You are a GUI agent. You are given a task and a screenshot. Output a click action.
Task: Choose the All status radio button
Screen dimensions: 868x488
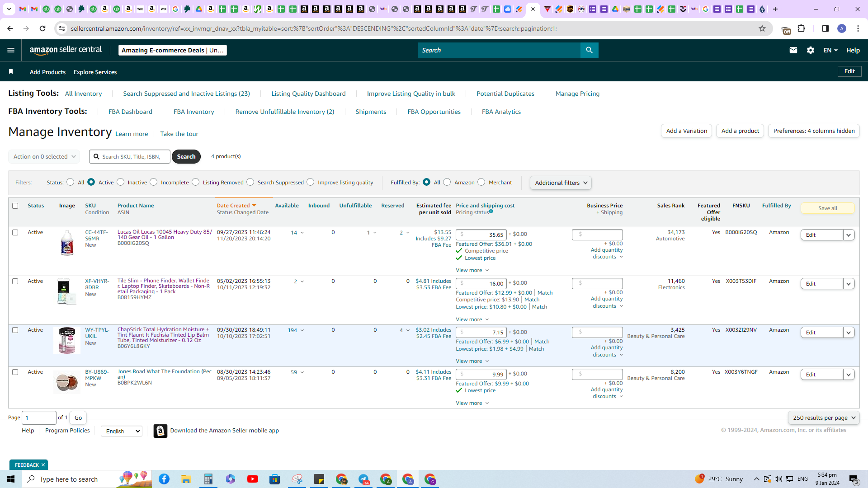70,182
